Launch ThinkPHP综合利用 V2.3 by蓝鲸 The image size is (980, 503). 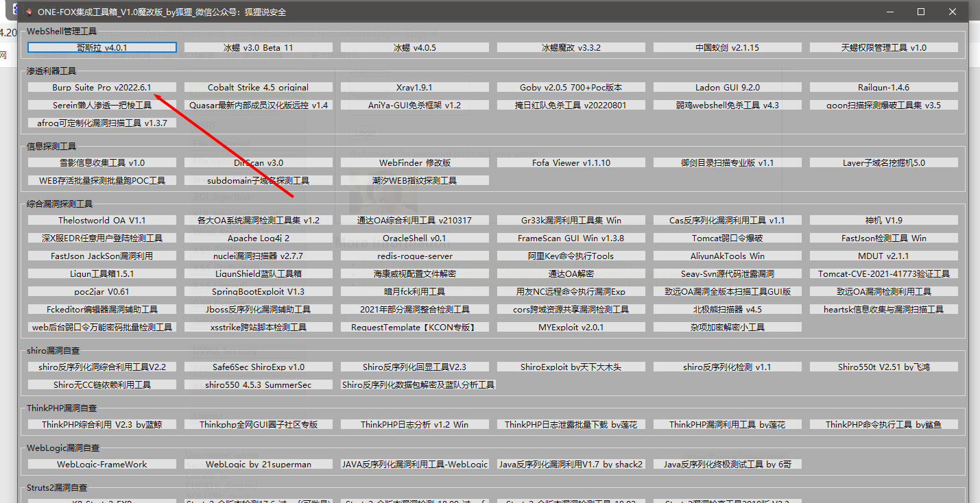pyautogui.click(x=102, y=425)
